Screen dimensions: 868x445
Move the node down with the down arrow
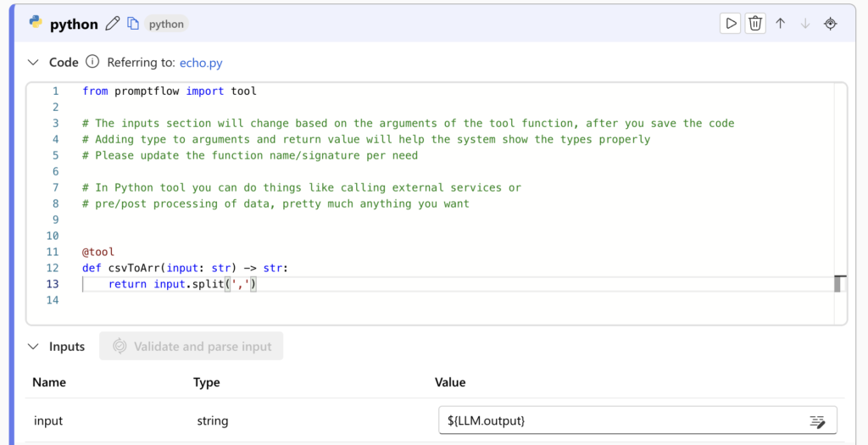tap(805, 24)
